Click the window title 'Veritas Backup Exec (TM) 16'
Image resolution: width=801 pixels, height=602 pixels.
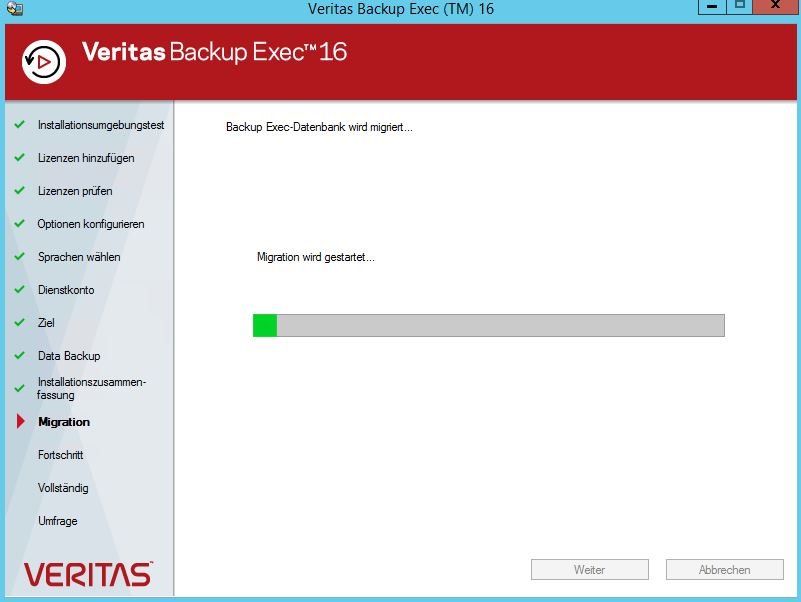click(x=401, y=9)
